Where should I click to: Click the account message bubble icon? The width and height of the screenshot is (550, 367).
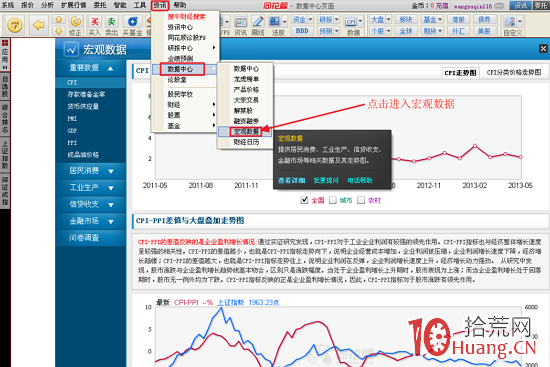[x=499, y=6]
